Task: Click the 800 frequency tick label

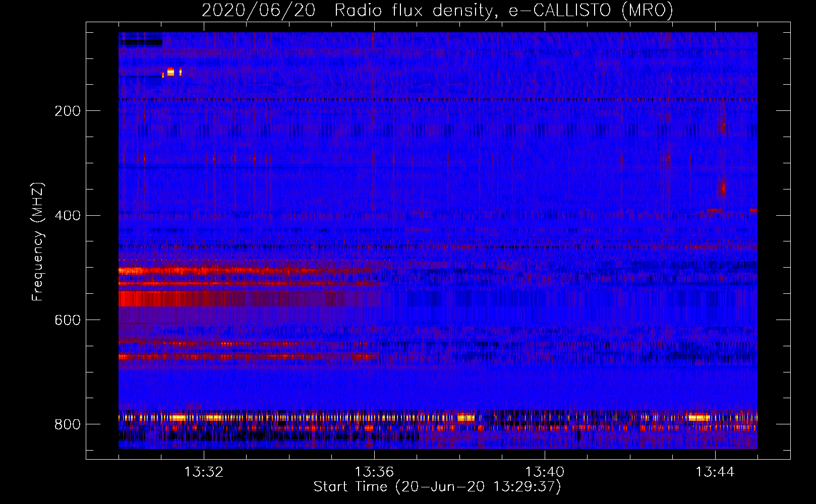Action: pyautogui.click(x=68, y=424)
